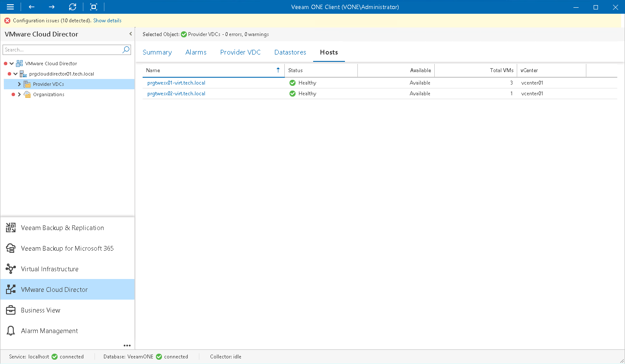Open host prgtwesx02-virt.tech.local
This screenshot has height=364, width=625.
point(176,94)
